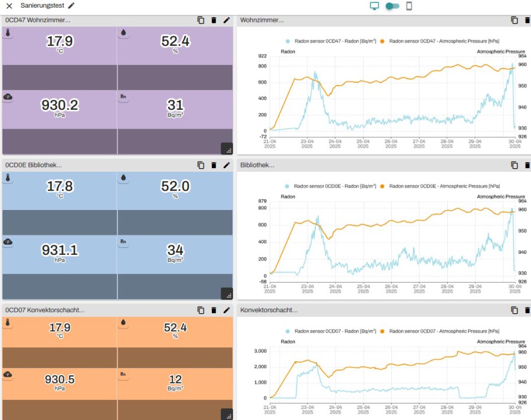Delete the 0CD47 Wohnzimmer widget

click(x=214, y=20)
